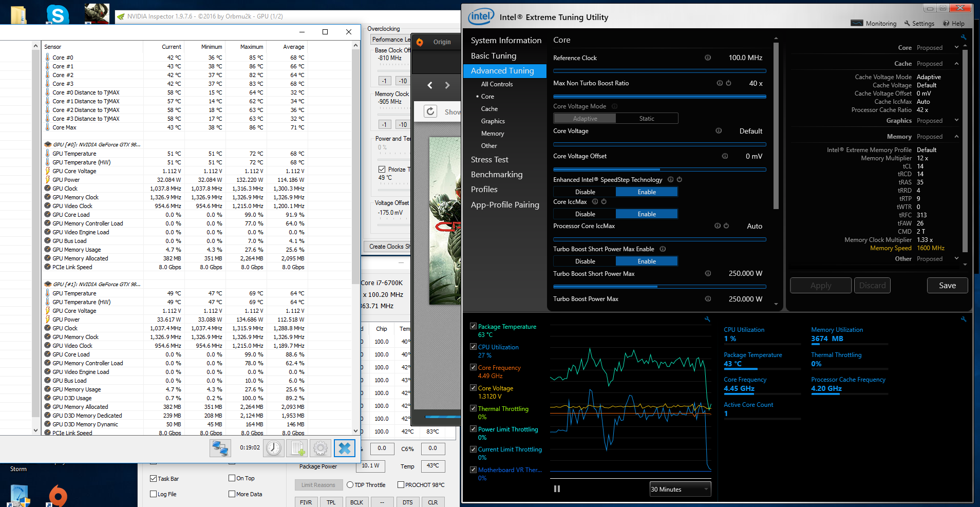The width and height of the screenshot is (980, 507).
Task: Open the sensor settings gear icon
Action: coord(321,448)
